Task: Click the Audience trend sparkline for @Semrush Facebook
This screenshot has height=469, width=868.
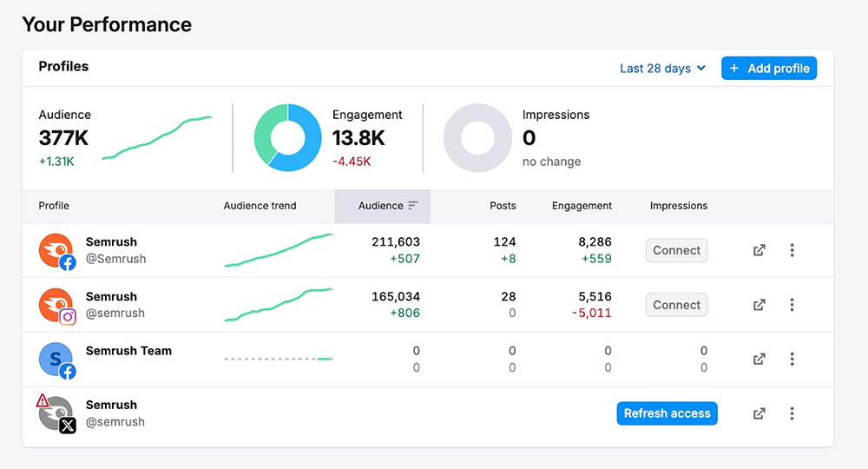Action: tap(278, 250)
